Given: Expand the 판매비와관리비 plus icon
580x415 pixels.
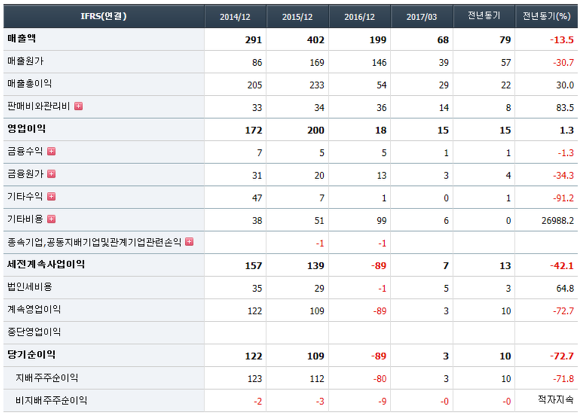Looking at the screenshot, I should tap(78, 106).
